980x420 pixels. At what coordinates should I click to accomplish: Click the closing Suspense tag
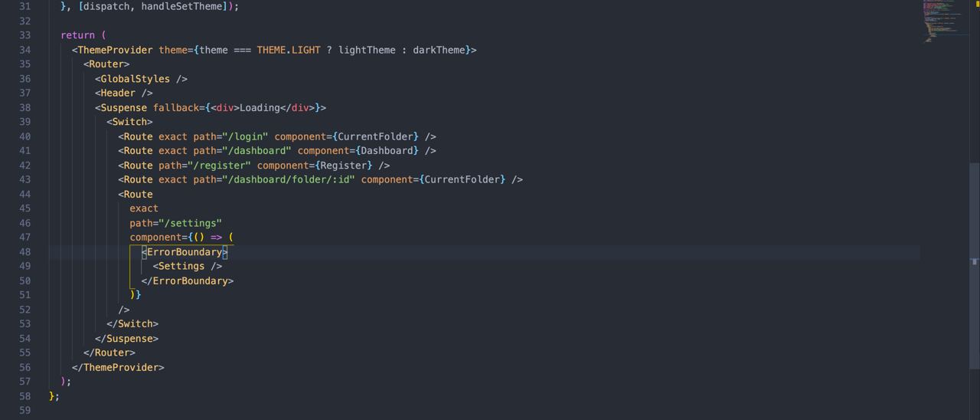pyautogui.click(x=126, y=338)
